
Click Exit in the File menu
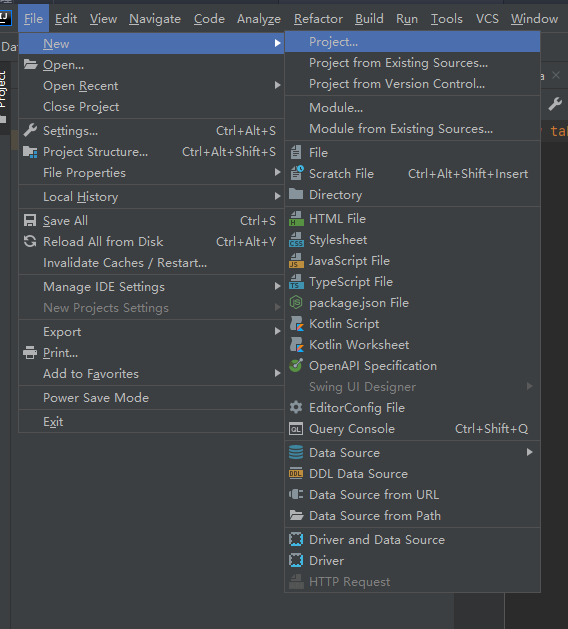tap(151, 422)
